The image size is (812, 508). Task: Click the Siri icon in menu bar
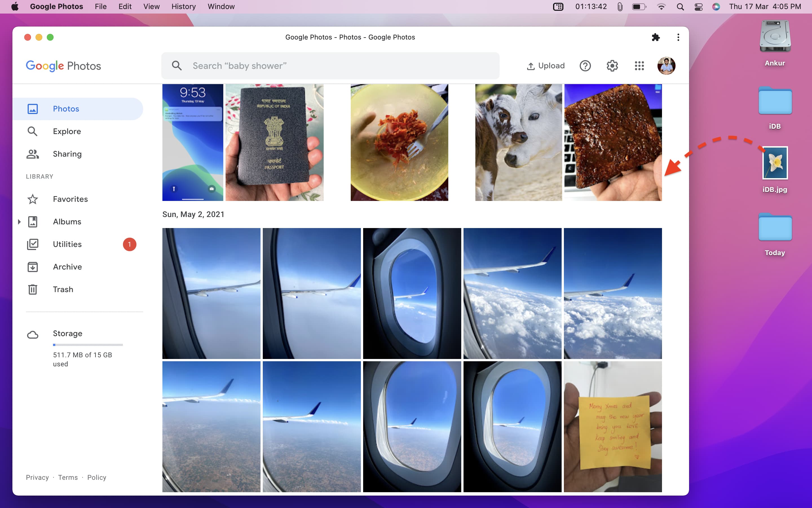tap(716, 6)
